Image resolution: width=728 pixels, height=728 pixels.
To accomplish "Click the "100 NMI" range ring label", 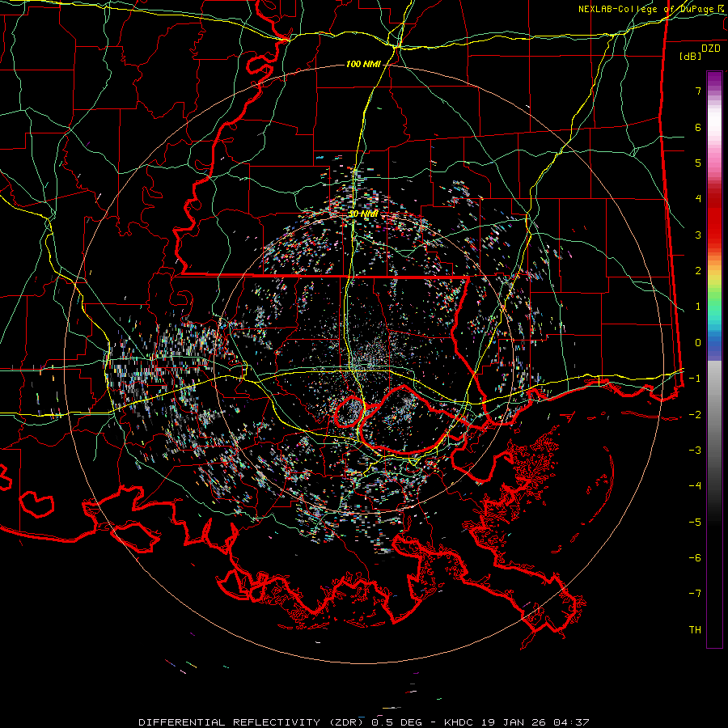I will tap(363, 64).
